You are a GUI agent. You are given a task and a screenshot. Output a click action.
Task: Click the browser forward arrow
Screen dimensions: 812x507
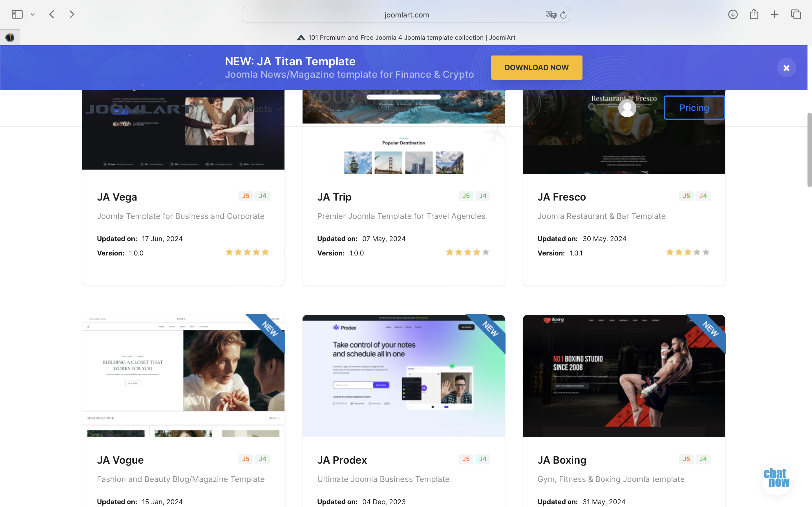[71, 14]
